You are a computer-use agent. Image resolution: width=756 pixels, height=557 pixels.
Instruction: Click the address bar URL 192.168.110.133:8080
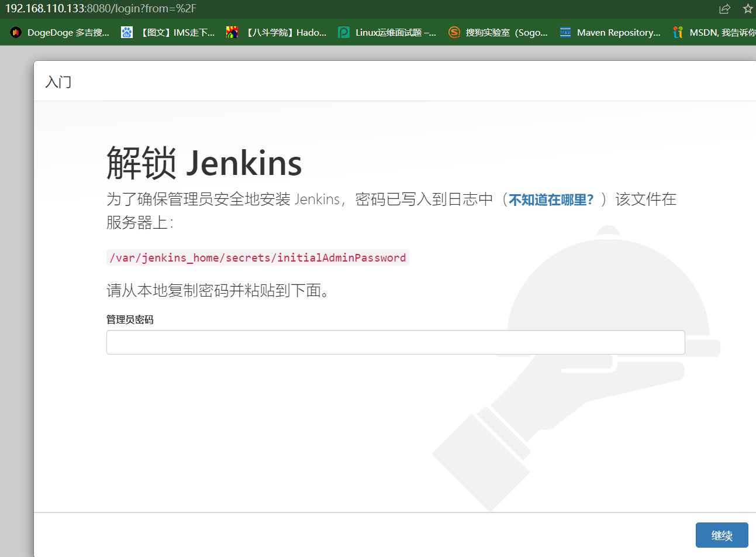(101, 9)
